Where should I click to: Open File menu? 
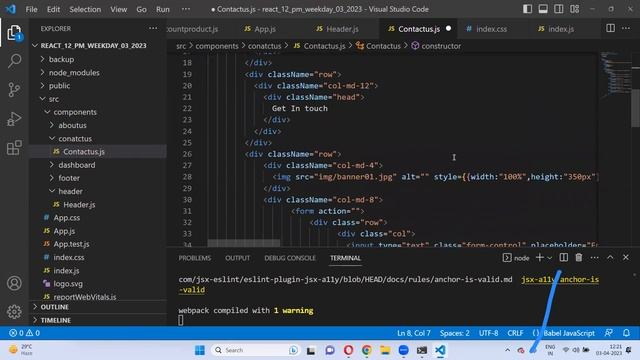31,9
